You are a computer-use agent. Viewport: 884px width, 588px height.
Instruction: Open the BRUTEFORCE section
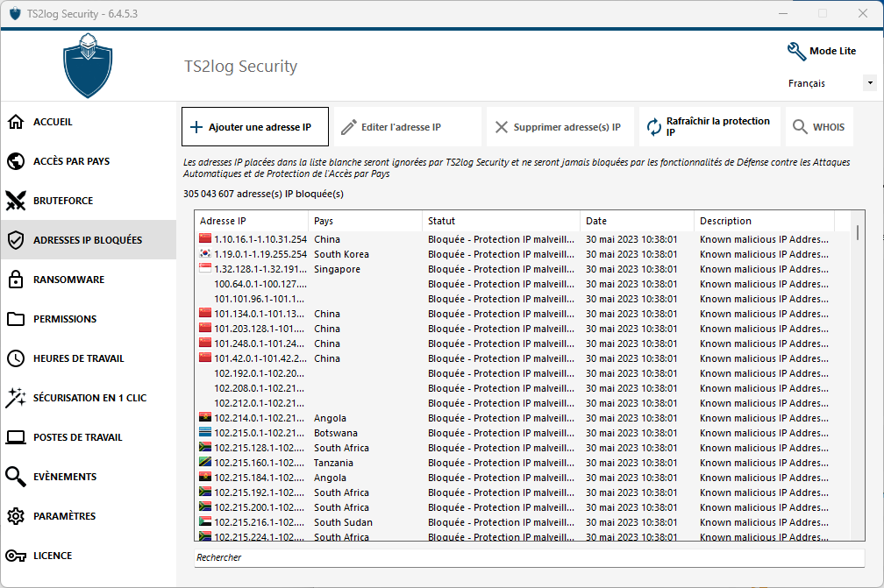pos(63,201)
